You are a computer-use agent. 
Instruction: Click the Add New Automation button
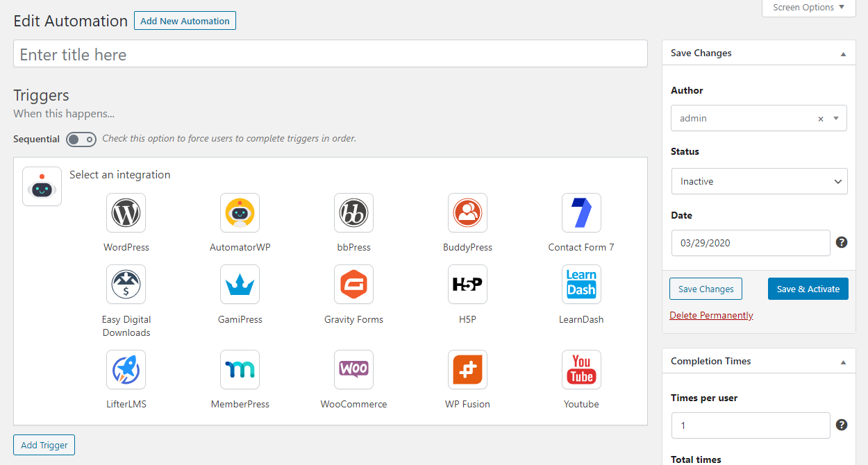pyautogui.click(x=185, y=21)
